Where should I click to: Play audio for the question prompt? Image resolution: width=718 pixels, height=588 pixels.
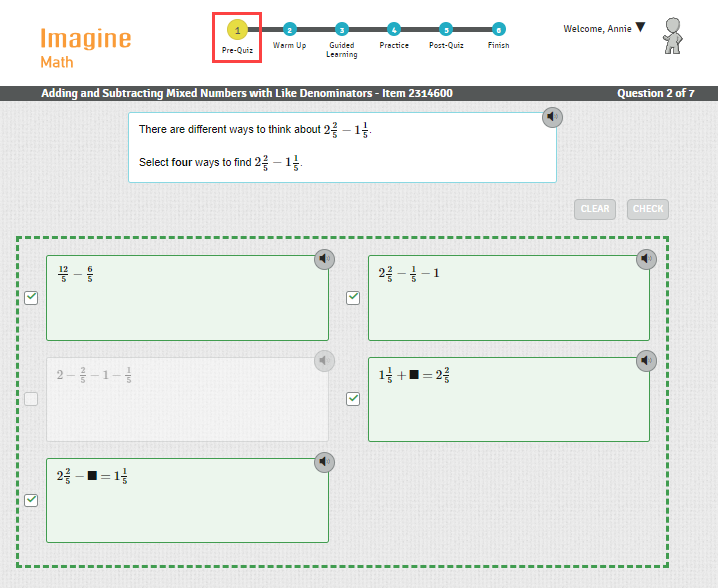(553, 118)
